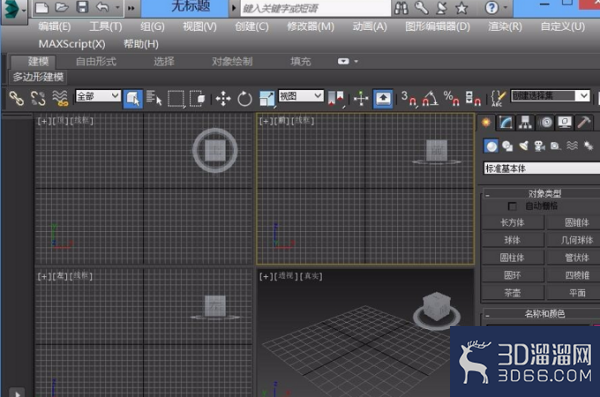
Task: Open the 视图(V) menu
Action: tap(199, 26)
